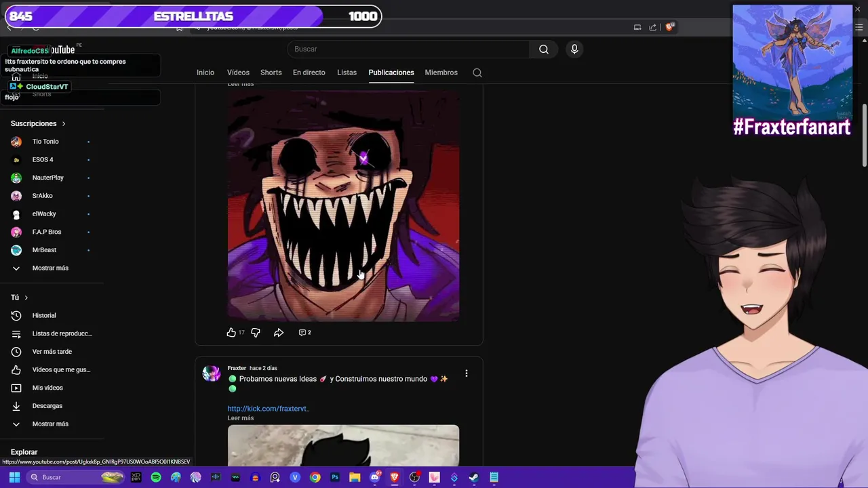Open the Windows Start menu
The height and width of the screenshot is (488, 868).
[x=14, y=477]
